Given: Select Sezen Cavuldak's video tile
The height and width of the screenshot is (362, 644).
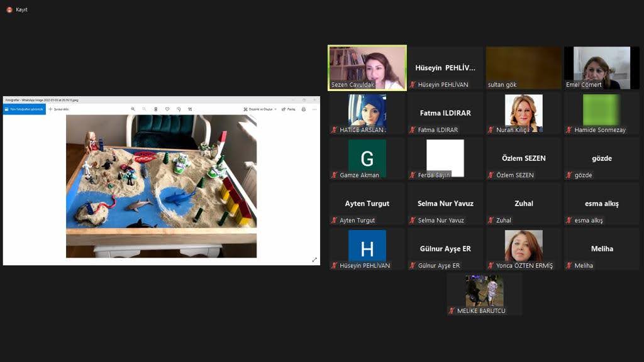Looking at the screenshot, I should click(x=367, y=67).
